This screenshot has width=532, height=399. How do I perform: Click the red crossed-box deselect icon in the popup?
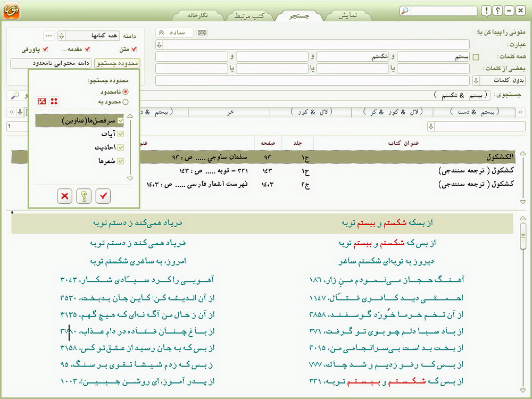click(x=42, y=101)
